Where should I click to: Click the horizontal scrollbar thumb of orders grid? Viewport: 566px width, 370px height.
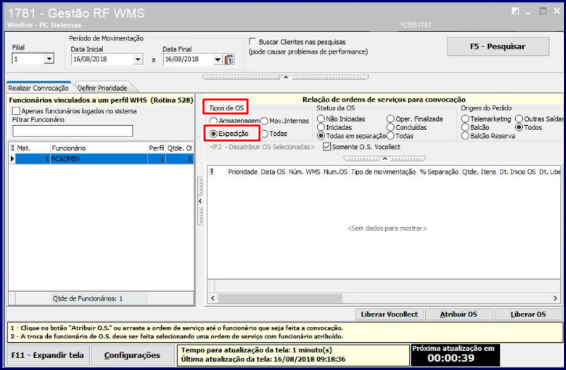[x=280, y=298]
